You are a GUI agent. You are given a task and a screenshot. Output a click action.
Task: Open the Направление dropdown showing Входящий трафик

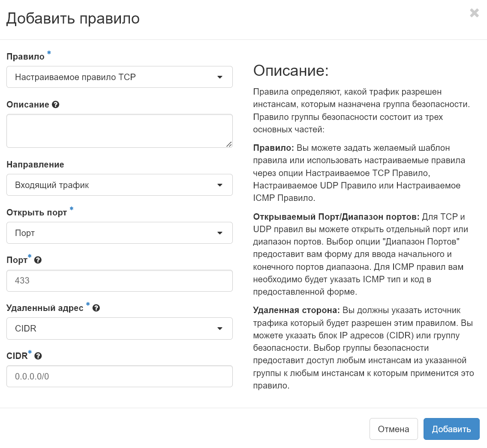coord(120,185)
